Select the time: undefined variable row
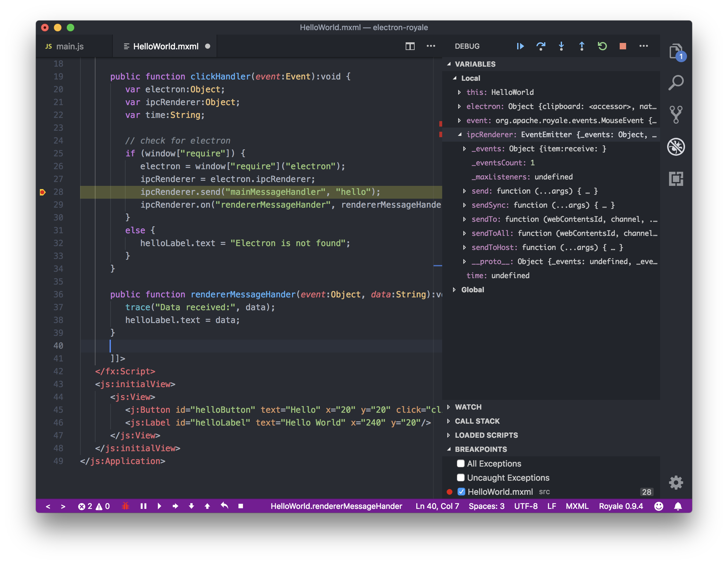The image size is (728, 564). [x=551, y=275]
